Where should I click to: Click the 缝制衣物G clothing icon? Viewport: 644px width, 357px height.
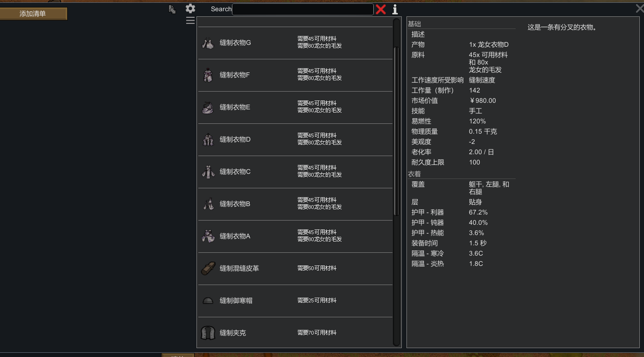[x=208, y=43]
